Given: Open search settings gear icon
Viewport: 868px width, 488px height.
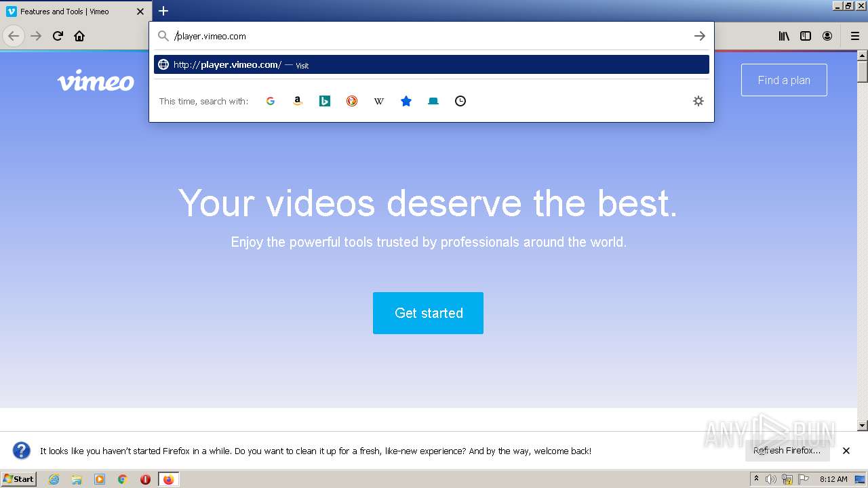Looking at the screenshot, I should [x=698, y=101].
